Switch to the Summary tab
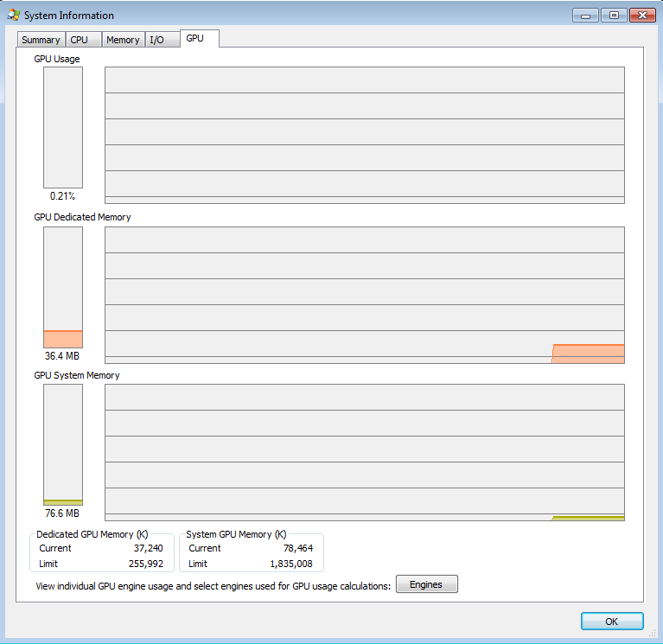663x644 pixels. [41, 40]
